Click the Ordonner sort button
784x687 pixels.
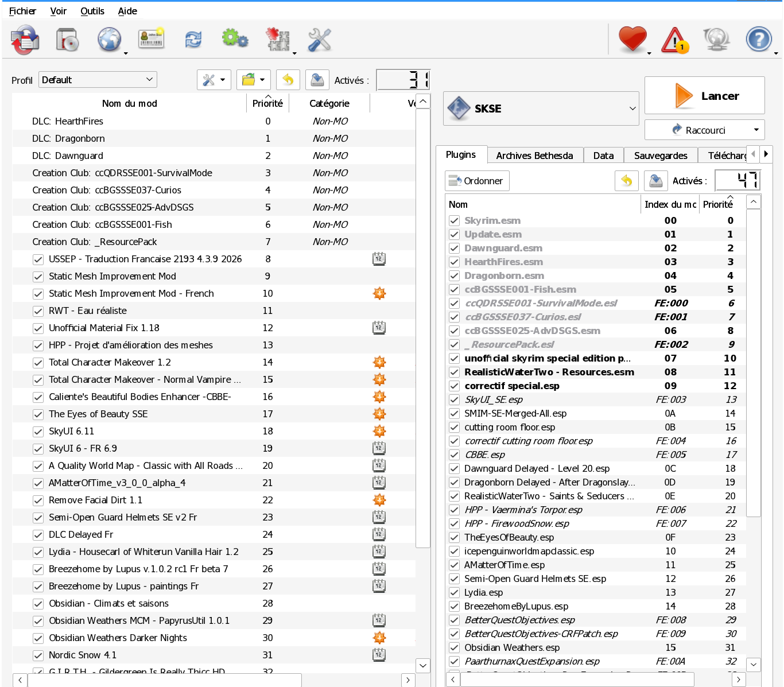[476, 181]
